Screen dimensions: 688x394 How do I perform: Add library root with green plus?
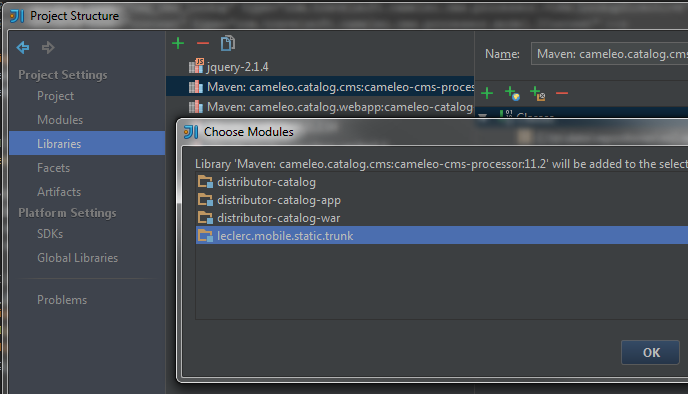[x=487, y=93]
